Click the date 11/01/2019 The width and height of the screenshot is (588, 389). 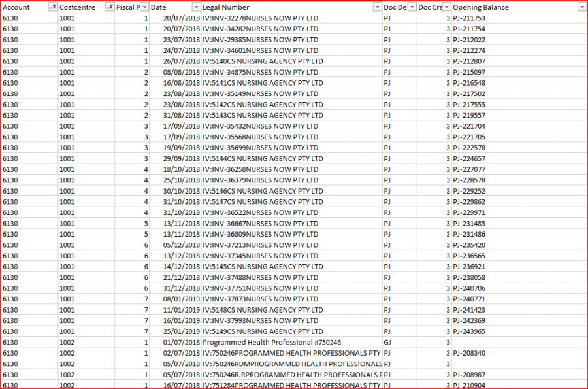point(175,310)
